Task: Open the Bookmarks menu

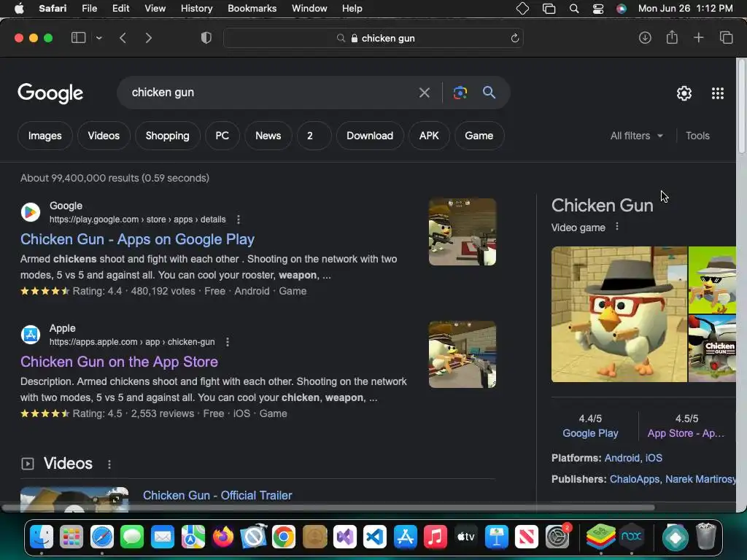Action: coord(252,9)
